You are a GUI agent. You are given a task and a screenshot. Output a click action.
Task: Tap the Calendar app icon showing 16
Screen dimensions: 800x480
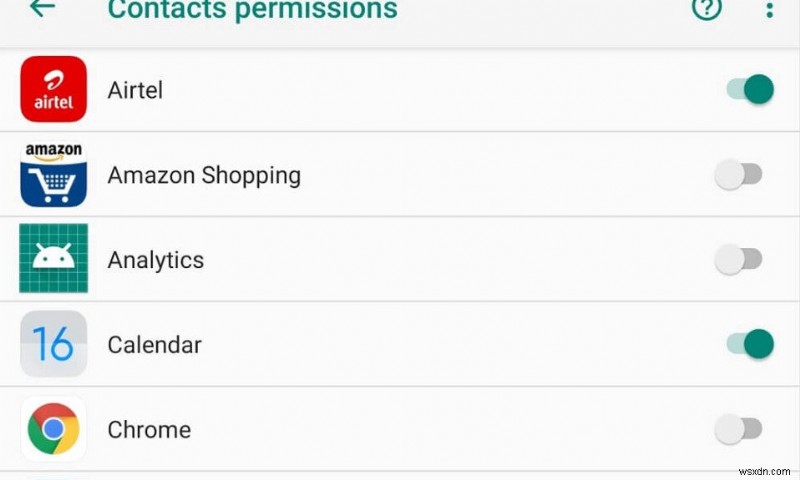coord(54,344)
